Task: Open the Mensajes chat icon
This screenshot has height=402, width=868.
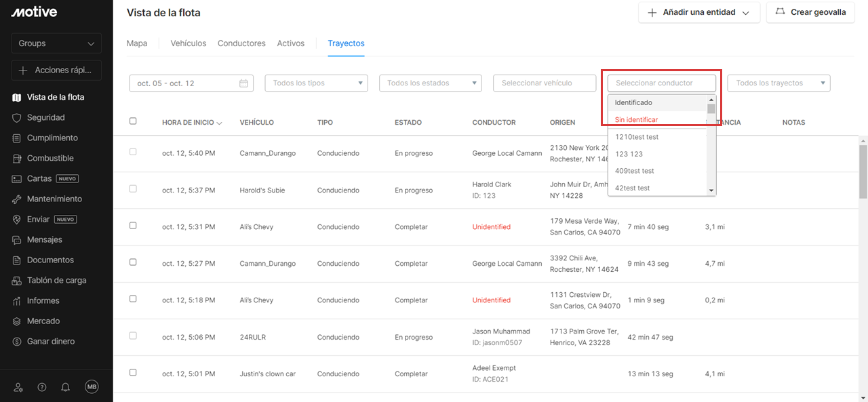Action: 17,240
